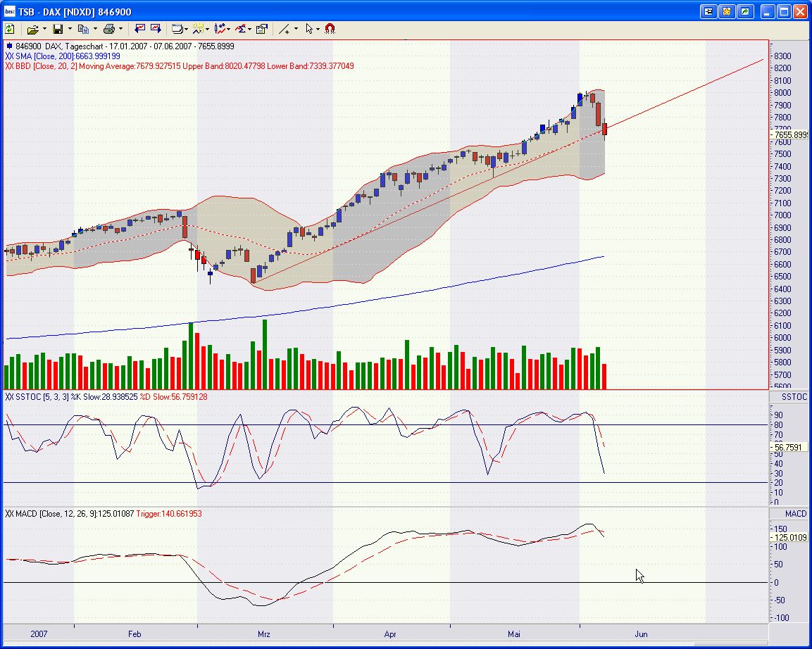
Task: Expand the print options dropdown
Action: coord(120,29)
